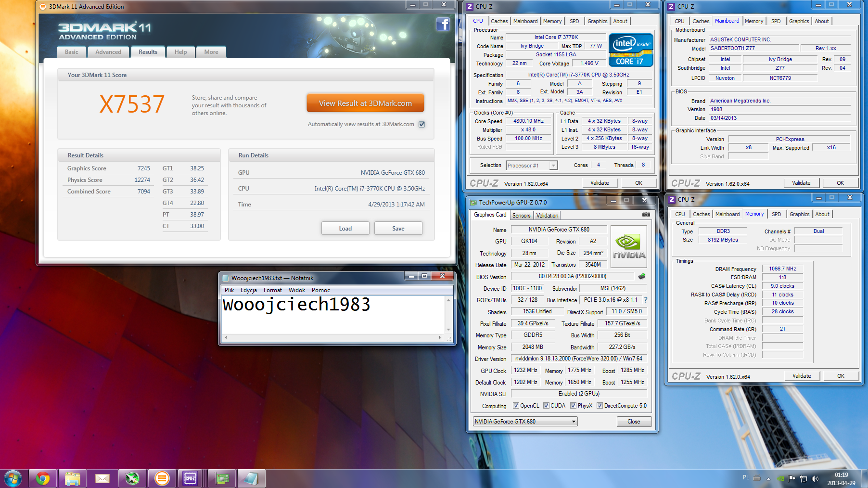Viewport: 868px width, 488px height.
Task: Click the PL language indicator in tray
Action: pyautogui.click(x=746, y=477)
